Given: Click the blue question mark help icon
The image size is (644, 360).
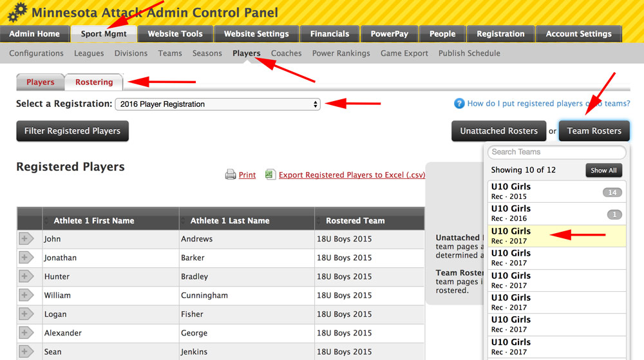Looking at the screenshot, I should 459,104.
